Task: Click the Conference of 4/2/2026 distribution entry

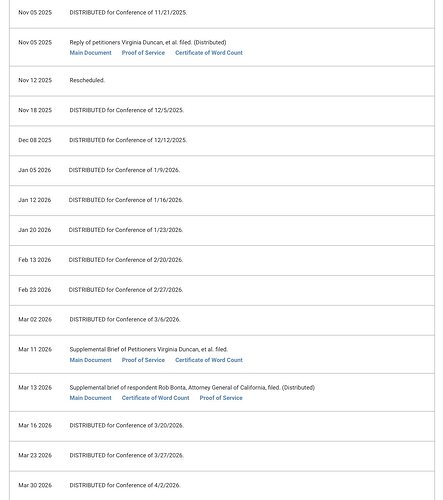Action: point(125,485)
